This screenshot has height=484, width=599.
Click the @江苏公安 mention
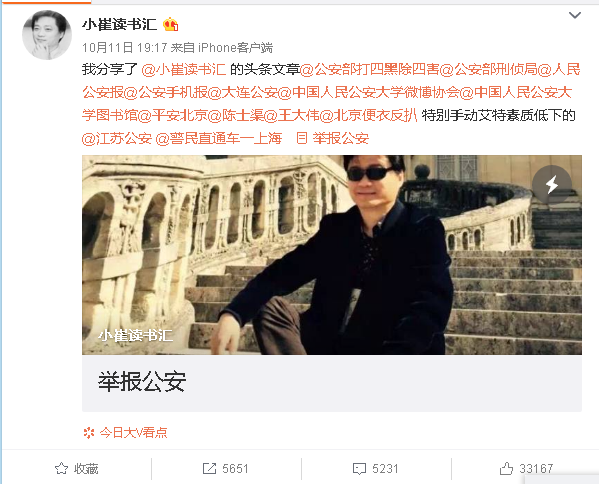[x=117, y=138]
